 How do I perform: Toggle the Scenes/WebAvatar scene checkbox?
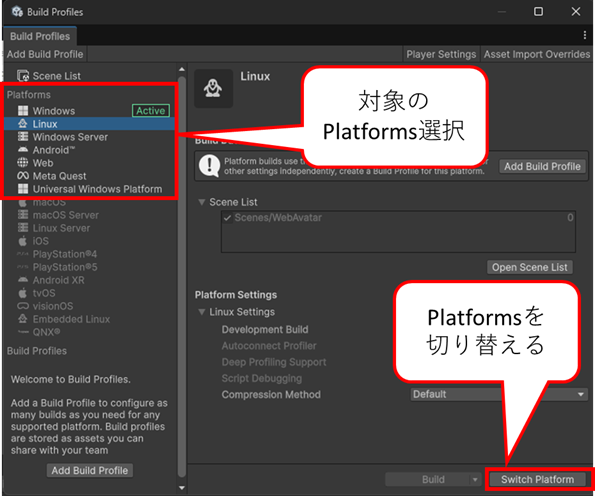point(227,218)
